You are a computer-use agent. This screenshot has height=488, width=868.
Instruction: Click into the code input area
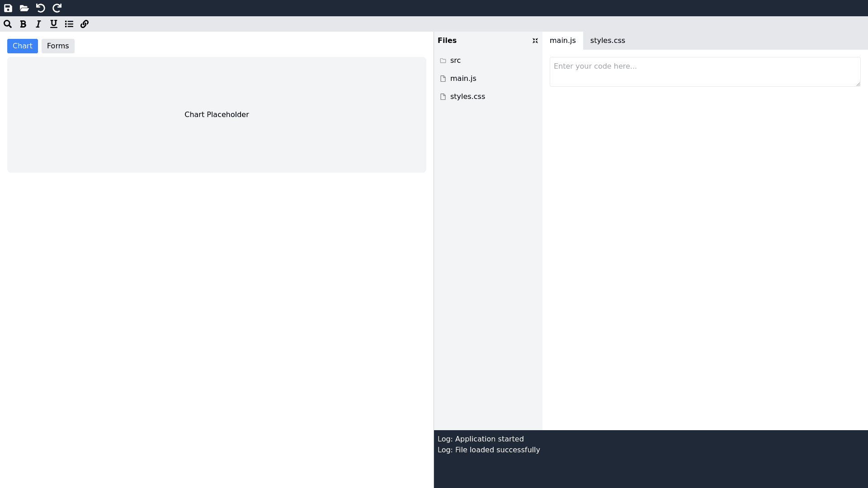click(704, 71)
